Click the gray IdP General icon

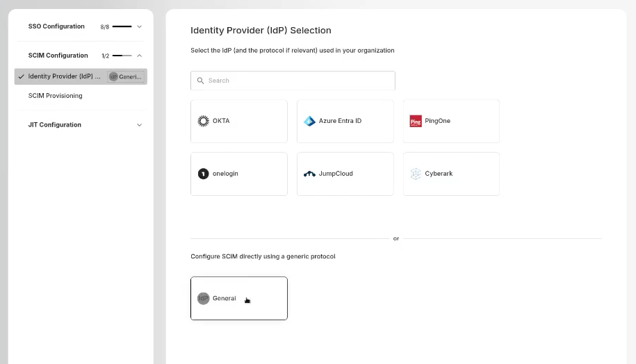[x=203, y=299]
